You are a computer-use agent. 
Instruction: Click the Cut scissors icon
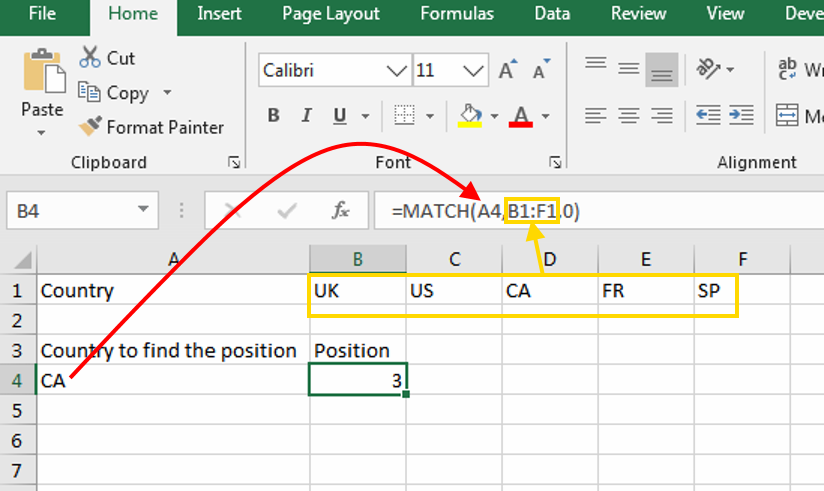[91, 58]
